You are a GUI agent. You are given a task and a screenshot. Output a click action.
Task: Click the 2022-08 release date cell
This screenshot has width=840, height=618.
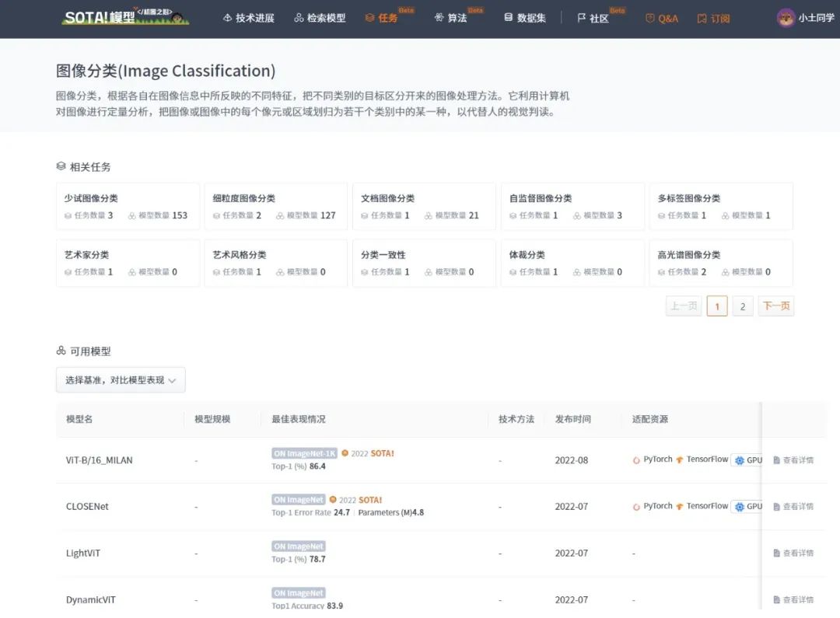pyautogui.click(x=572, y=460)
